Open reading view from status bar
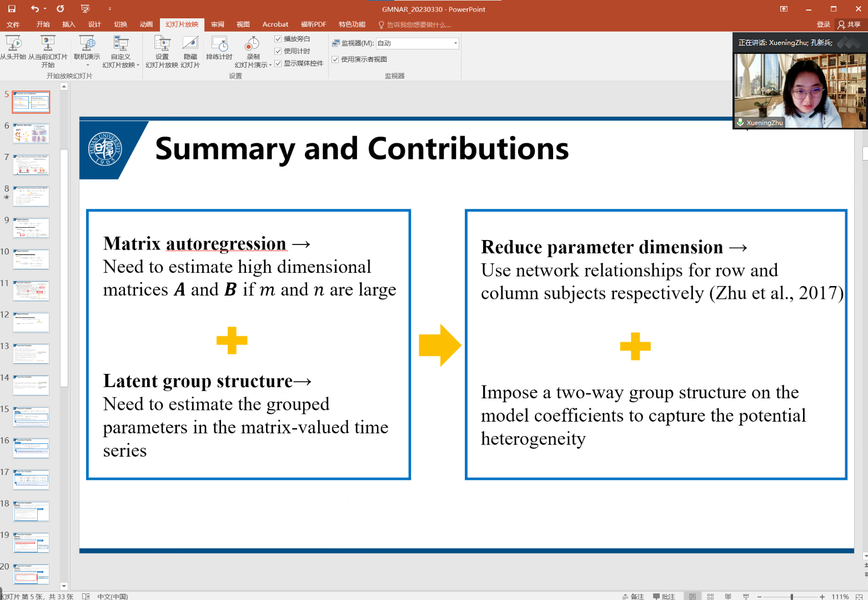The height and width of the screenshot is (600, 868). coord(728,596)
